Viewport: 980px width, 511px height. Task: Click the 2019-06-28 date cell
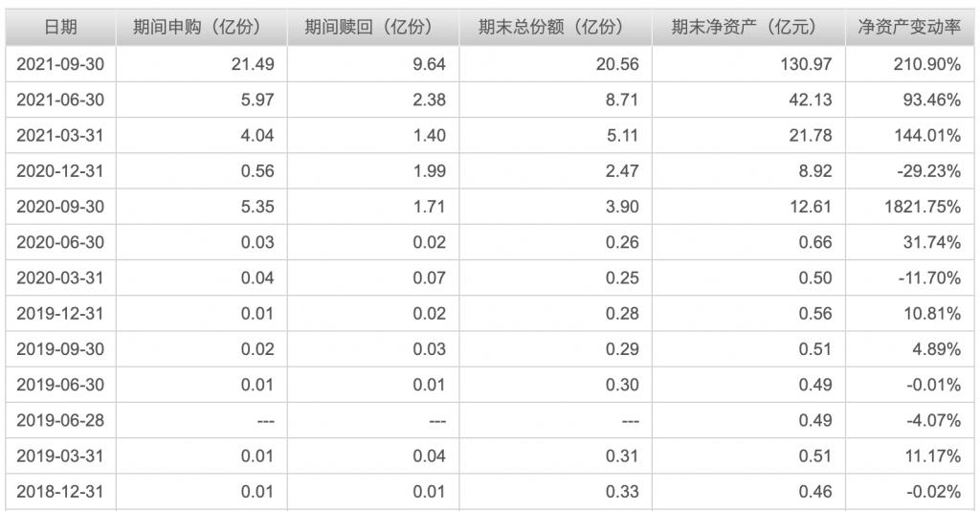click(x=61, y=420)
